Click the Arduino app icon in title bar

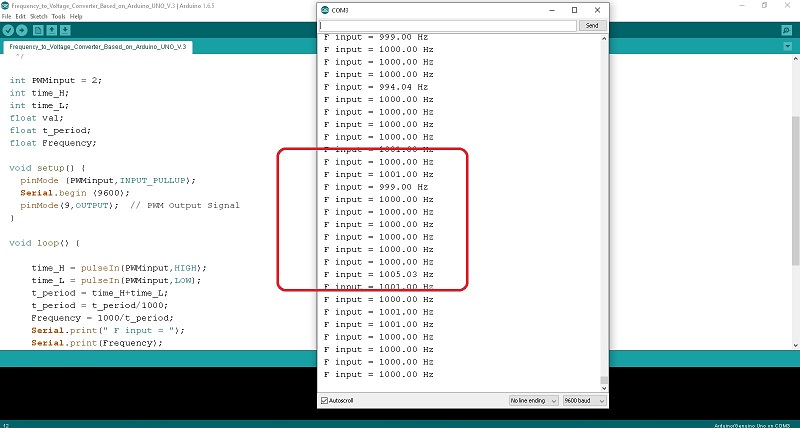point(5,6)
